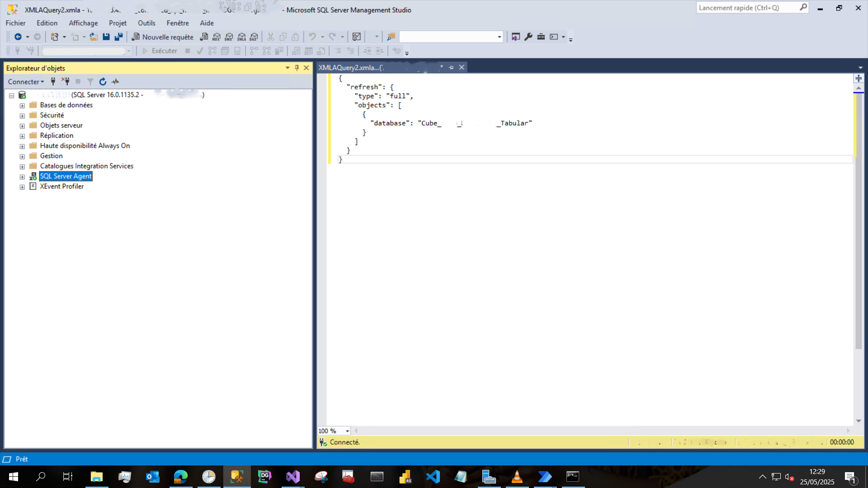Click the Undo arrow icon
Viewport: 868px width, 488px height.
312,37
